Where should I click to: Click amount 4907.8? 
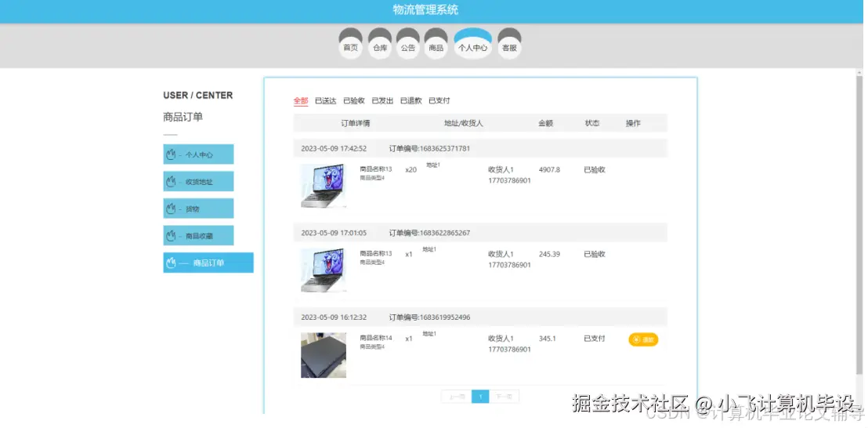click(549, 169)
